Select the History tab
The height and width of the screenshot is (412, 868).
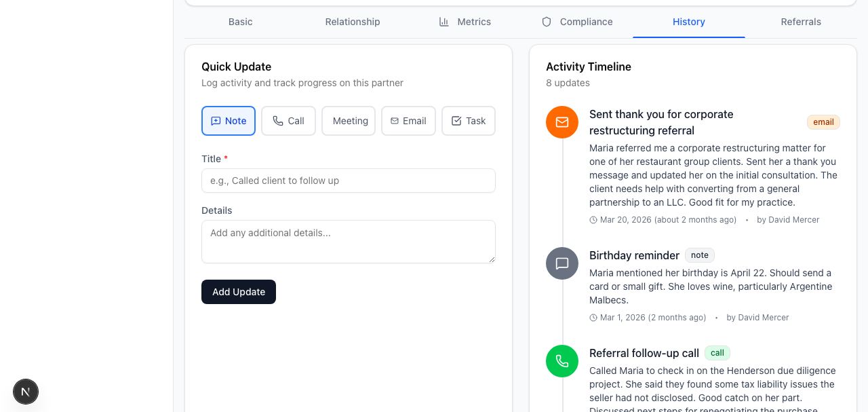coord(689,22)
